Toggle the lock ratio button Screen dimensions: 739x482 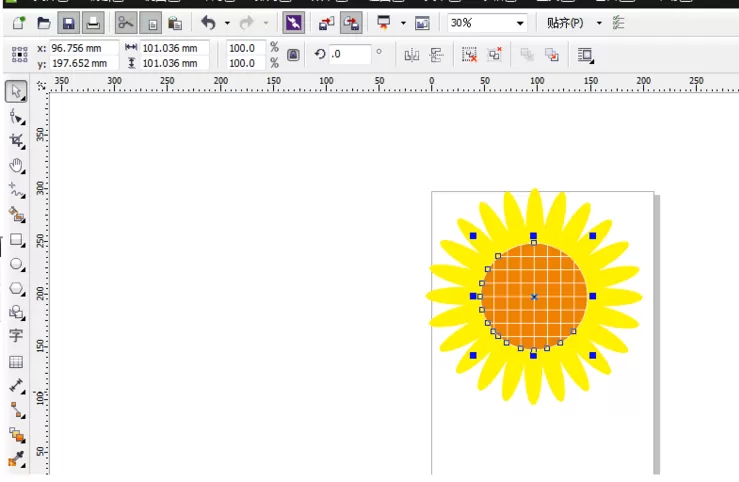293,55
